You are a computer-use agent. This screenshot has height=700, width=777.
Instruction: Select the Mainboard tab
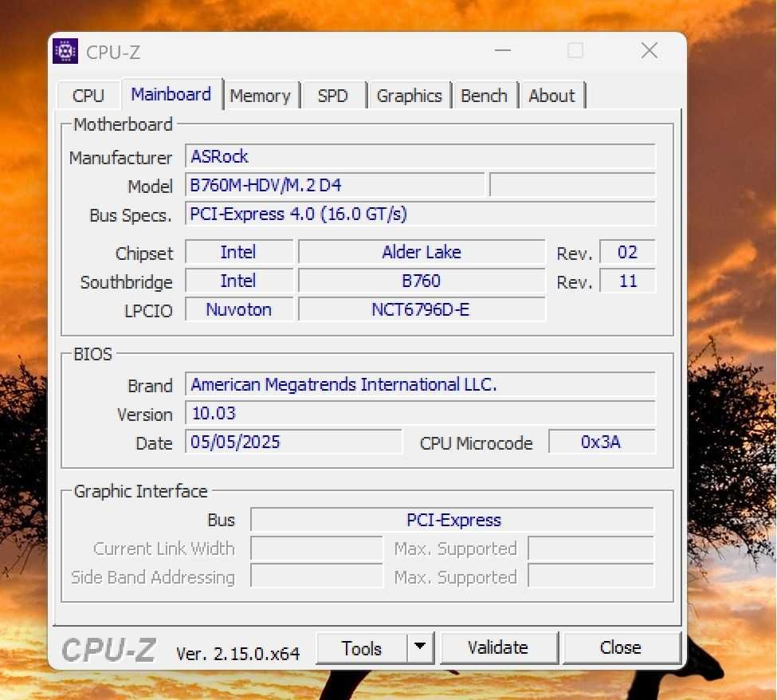tap(171, 94)
